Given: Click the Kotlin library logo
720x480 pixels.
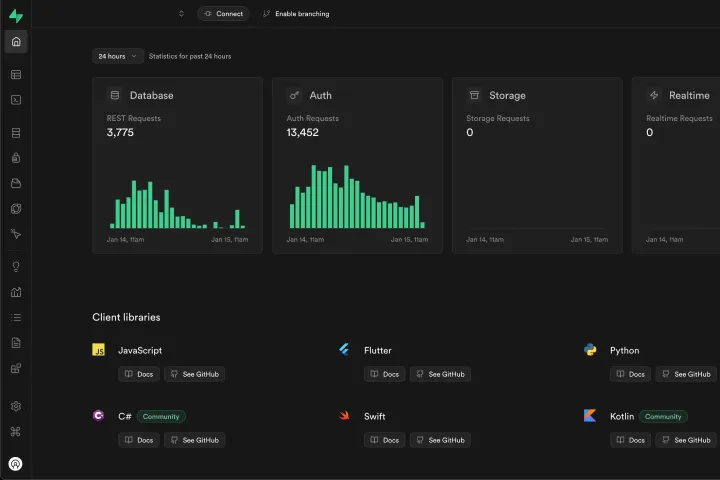Looking at the screenshot, I should 590,416.
